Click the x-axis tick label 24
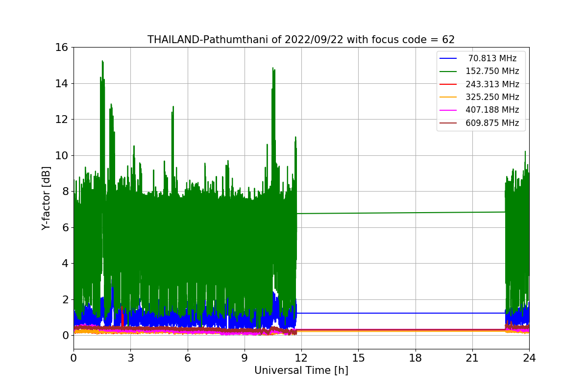Screen dimensions: 588x392 point(529,358)
